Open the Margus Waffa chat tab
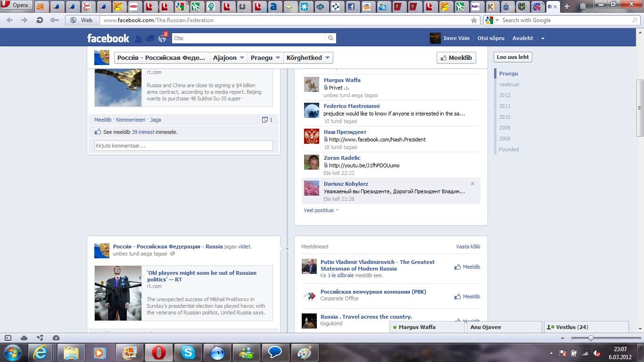This screenshot has height=362, width=644. pos(427,327)
